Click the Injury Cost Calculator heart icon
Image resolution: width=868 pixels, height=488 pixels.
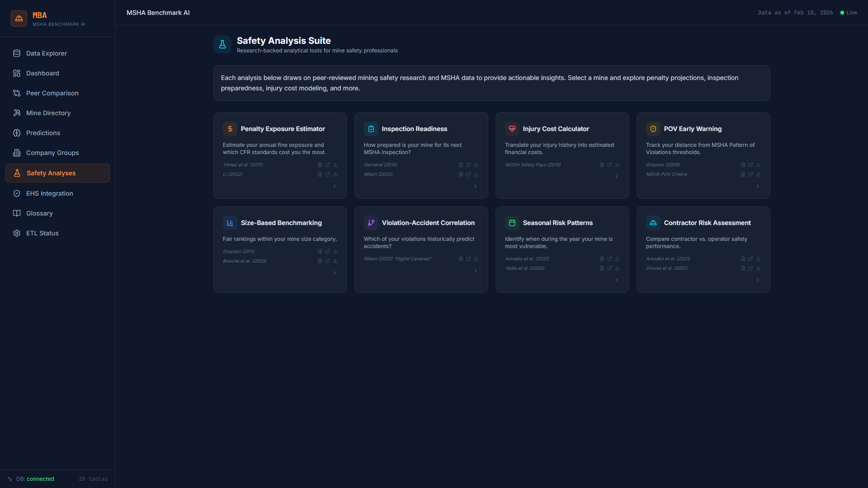512,128
